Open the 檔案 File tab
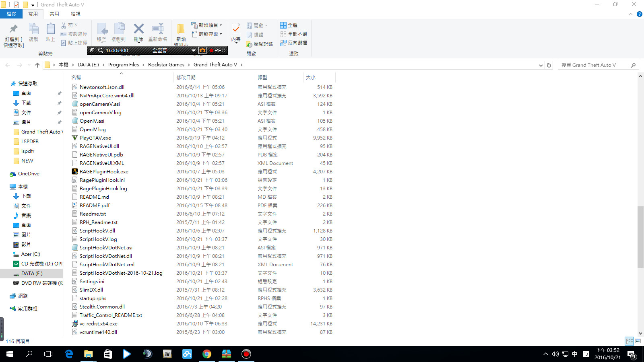The height and width of the screenshot is (362, 644). coord(11,14)
